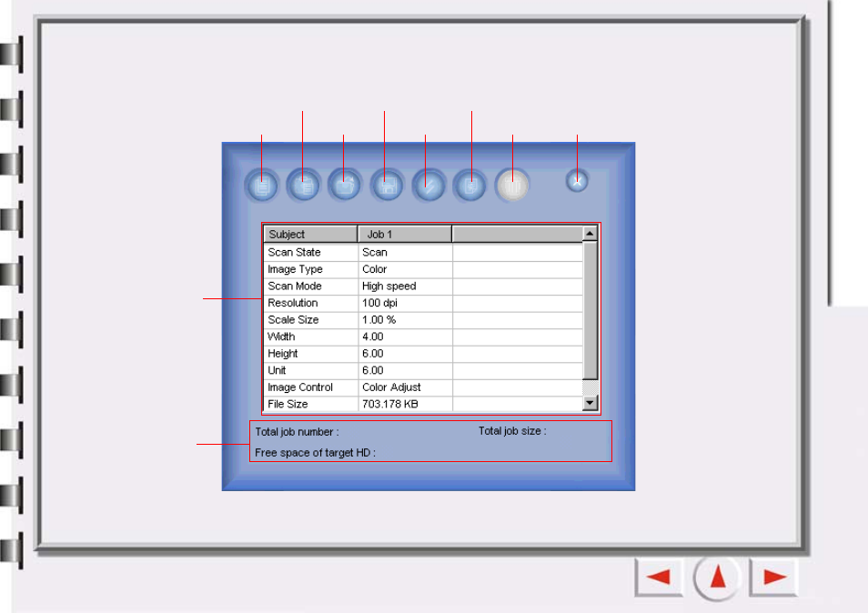Click the Open folder icon
This screenshot has width=868, height=613.
(344, 186)
